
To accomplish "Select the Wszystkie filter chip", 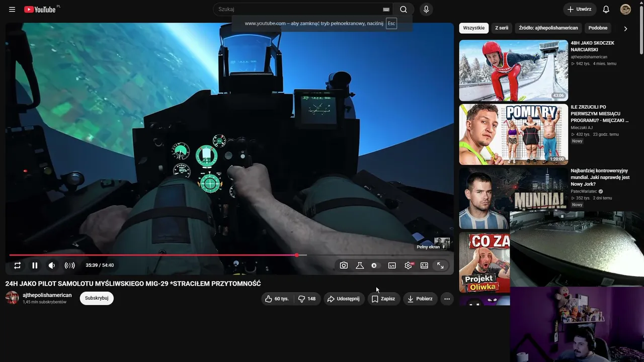I will (x=474, y=28).
